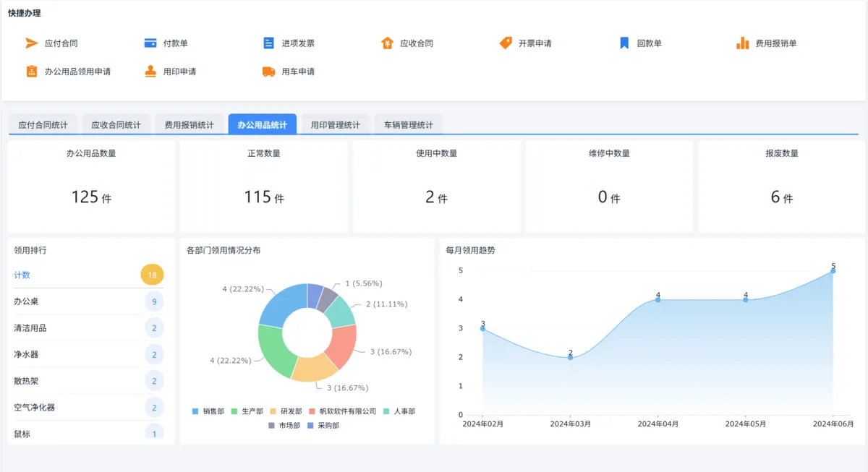Click the 2 (11.11%) donut label
Screen dimensions: 868x472
386,304
